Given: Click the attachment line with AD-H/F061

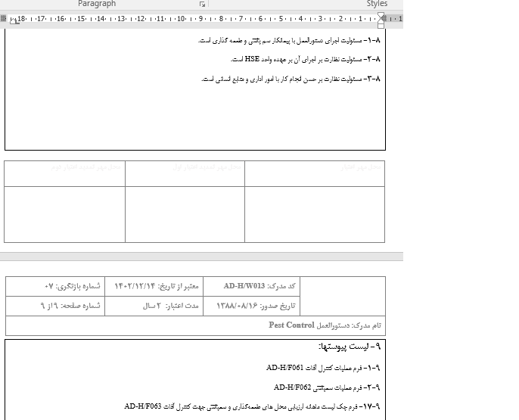Looking at the screenshot, I should [x=323, y=369].
